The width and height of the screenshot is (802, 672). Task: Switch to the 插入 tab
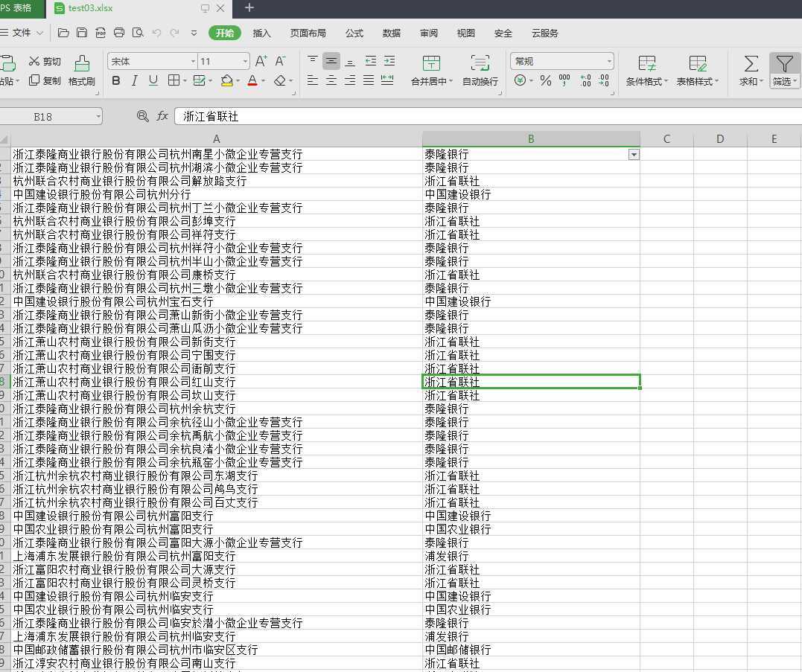pyautogui.click(x=261, y=33)
